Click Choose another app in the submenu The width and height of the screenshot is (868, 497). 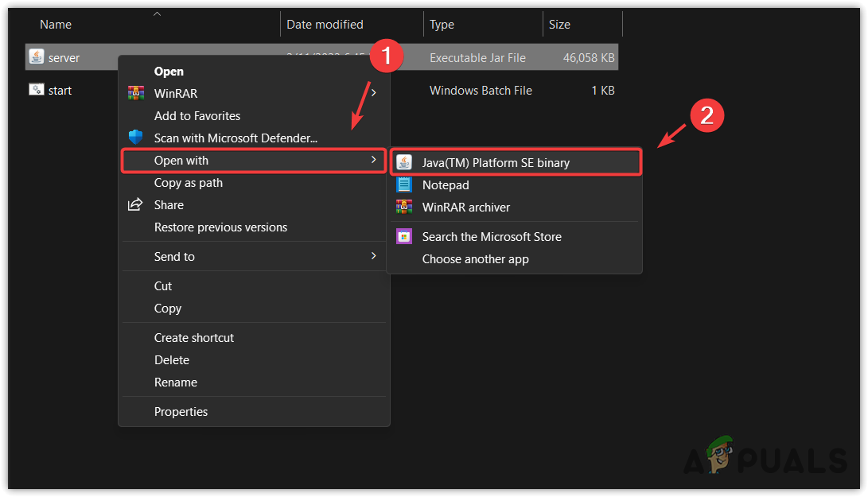click(x=475, y=258)
